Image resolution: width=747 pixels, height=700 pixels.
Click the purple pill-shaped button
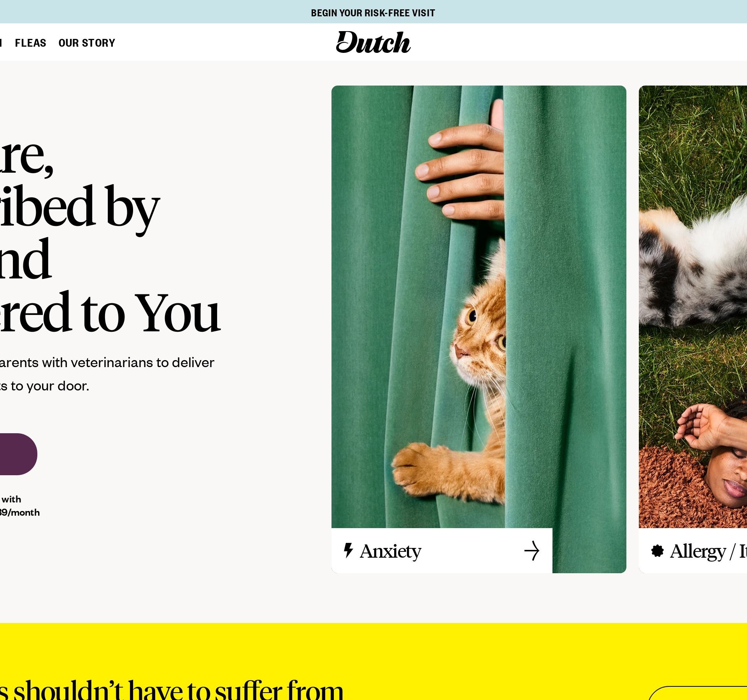[18, 454]
